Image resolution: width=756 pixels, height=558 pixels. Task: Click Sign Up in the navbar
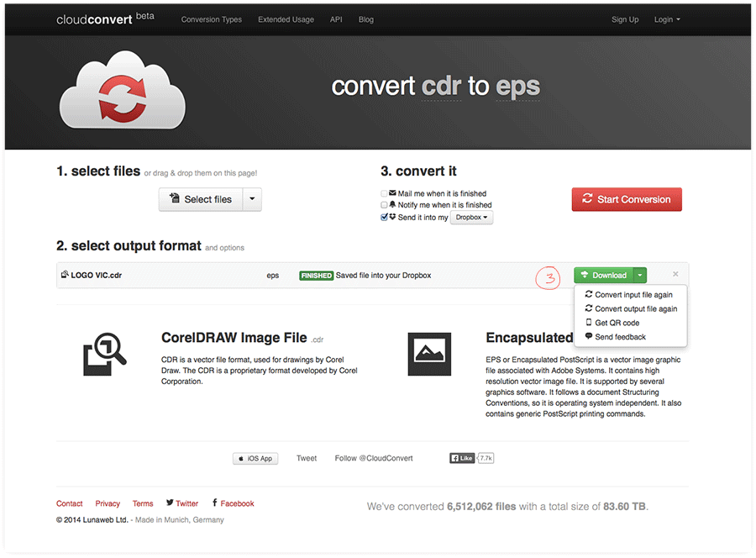(625, 20)
